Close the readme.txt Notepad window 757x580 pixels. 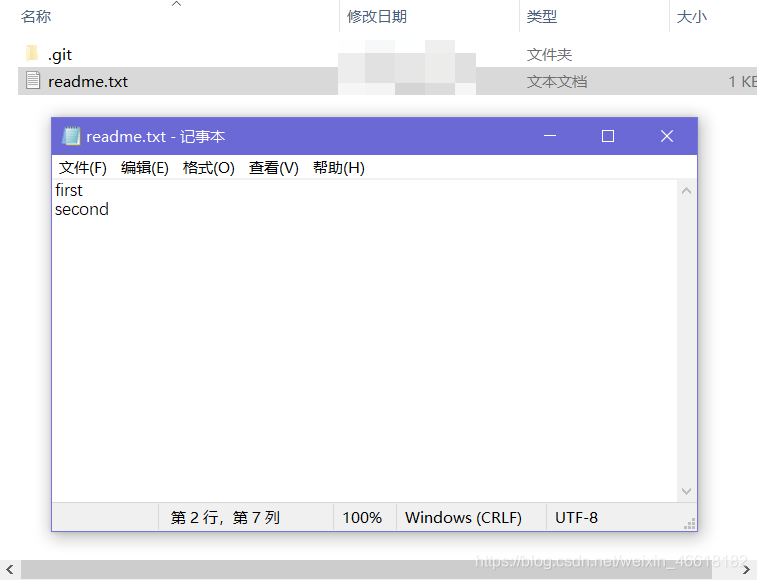(x=667, y=136)
